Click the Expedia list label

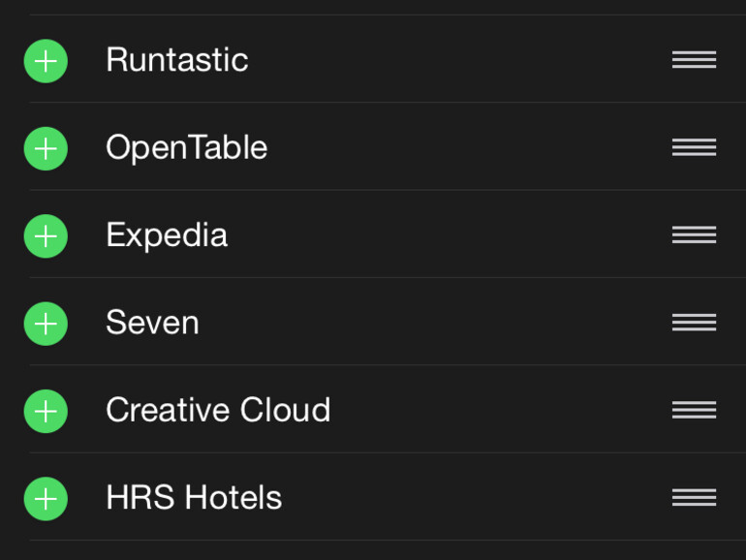(x=167, y=235)
